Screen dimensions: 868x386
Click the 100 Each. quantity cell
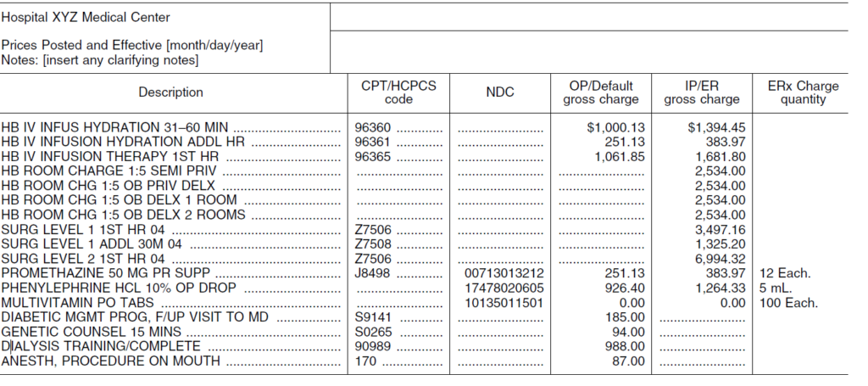[x=788, y=303]
